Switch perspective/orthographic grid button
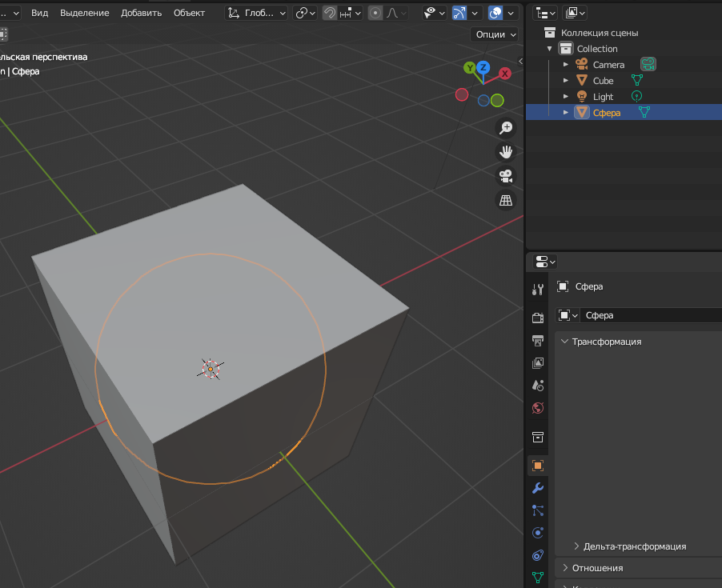The width and height of the screenshot is (722, 588). (506, 200)
